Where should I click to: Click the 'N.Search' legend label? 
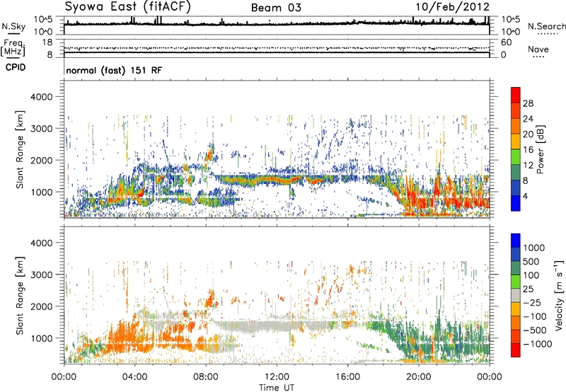click(x=546, y=26)
